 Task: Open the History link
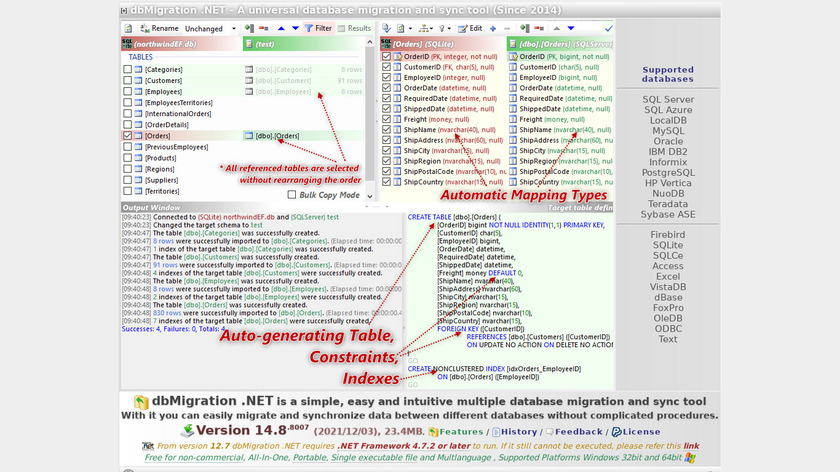514,432
